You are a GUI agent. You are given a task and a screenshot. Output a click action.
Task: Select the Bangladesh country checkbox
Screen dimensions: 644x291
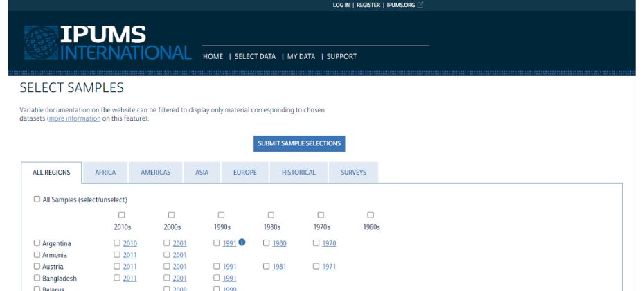tap(37, 277)
